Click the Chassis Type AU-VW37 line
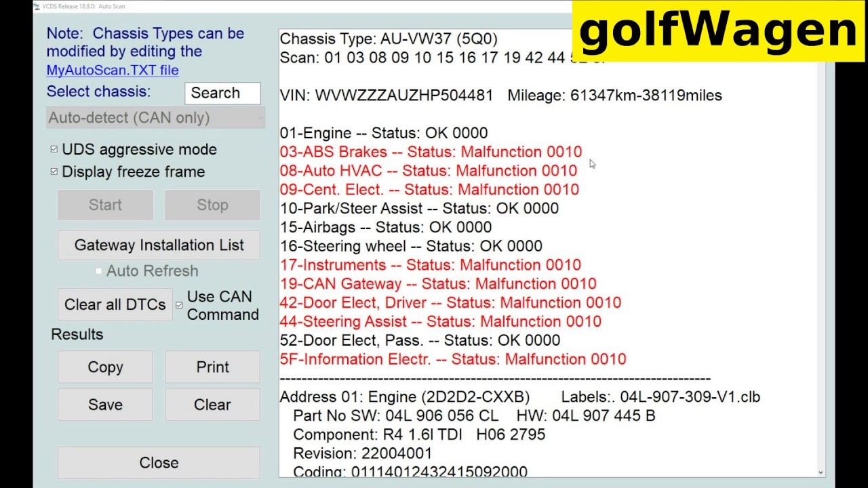This screenshot has width=868, height=488. 389,39
